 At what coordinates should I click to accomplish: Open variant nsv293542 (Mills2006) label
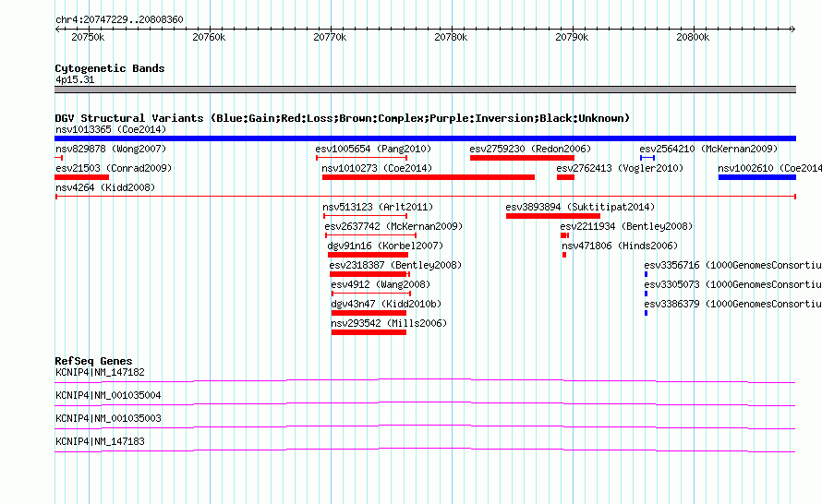point(389,323)
